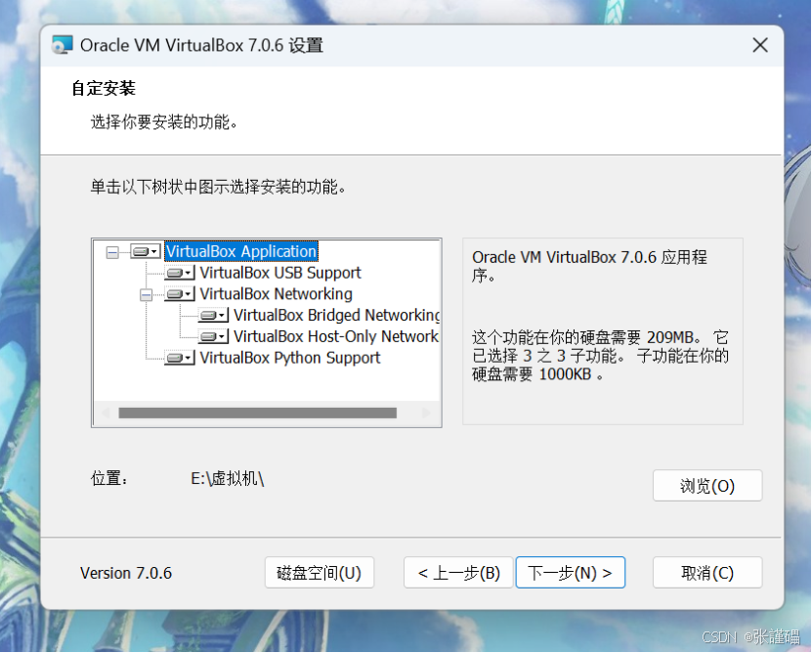812x653 pixels.
Task: Open Networking feature drive icon dropdown
Action: pyautogui.click(x=179, y=294)
